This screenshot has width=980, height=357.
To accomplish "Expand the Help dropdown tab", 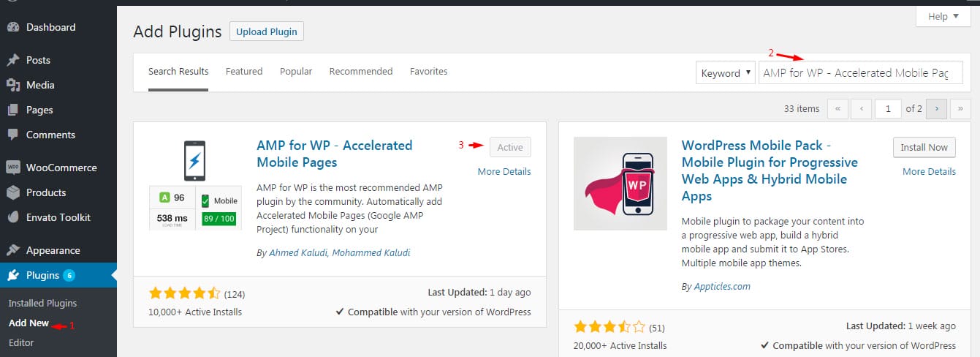I will click(942, 17).
